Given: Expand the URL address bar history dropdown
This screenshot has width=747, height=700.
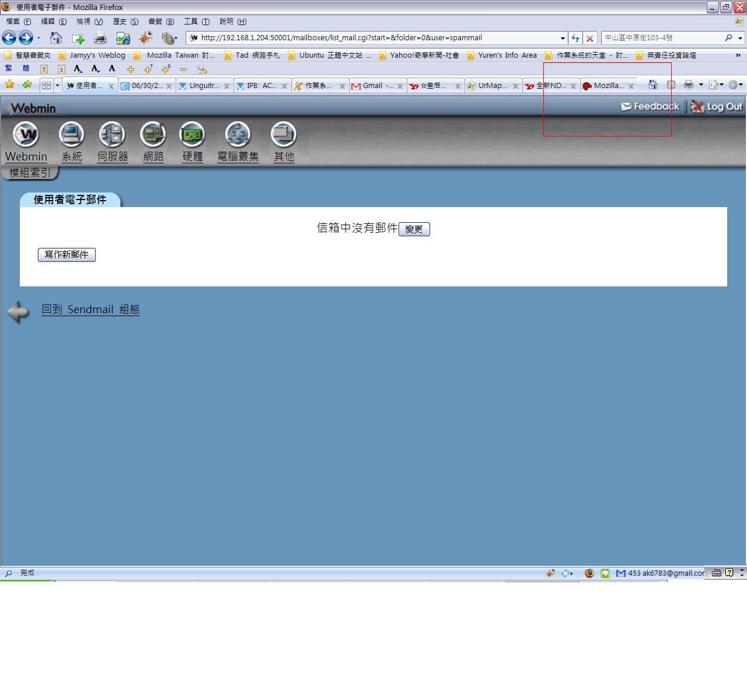Looking at the screenshot, I should [x=563, y=38].
